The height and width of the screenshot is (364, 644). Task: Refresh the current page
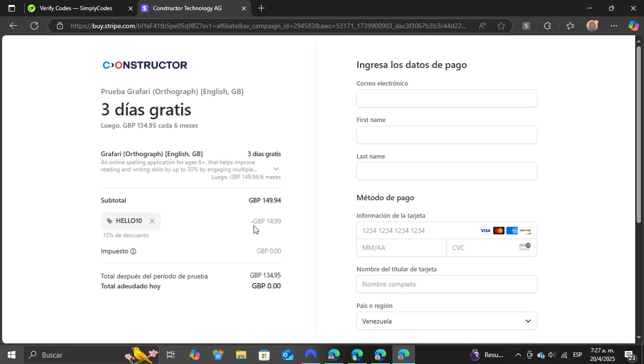(x=34, y=26)
